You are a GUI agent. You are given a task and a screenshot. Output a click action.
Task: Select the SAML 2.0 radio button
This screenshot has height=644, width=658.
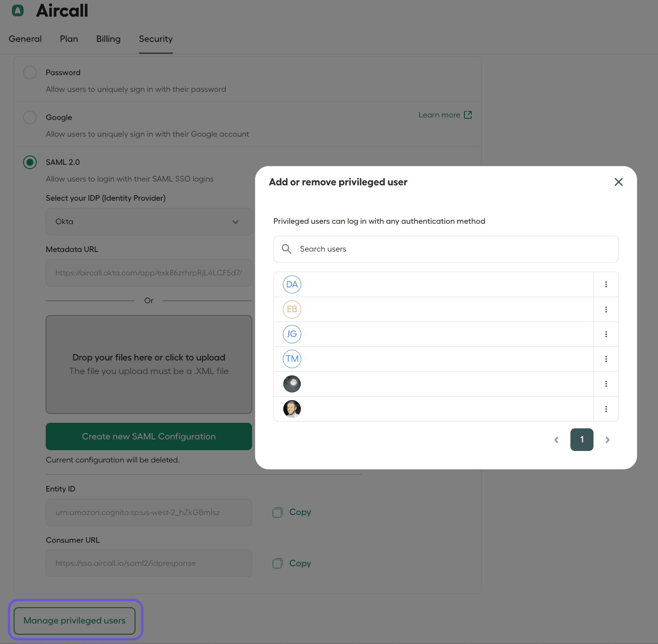point(30,162)
